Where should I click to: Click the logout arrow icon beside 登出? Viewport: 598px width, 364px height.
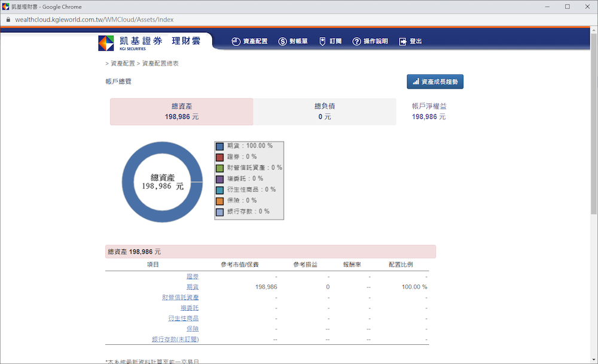pyautogui.click(x=402, y=41)
